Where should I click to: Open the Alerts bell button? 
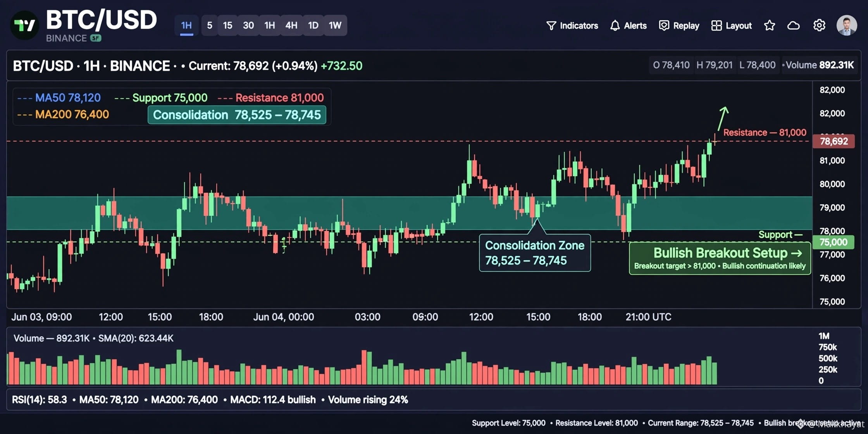(x=628, y=26)
